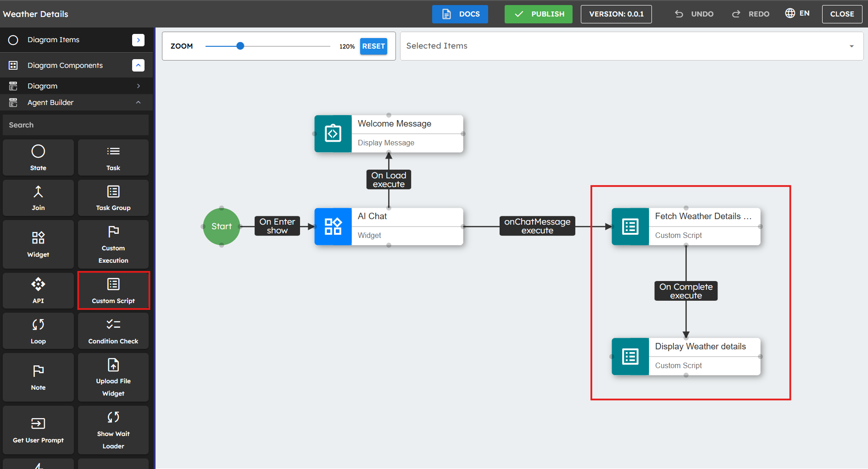Image resolution: width=868 pixels, height=469 pixels.
Task: Click the zoom slider handle
Action: point(240,46)
